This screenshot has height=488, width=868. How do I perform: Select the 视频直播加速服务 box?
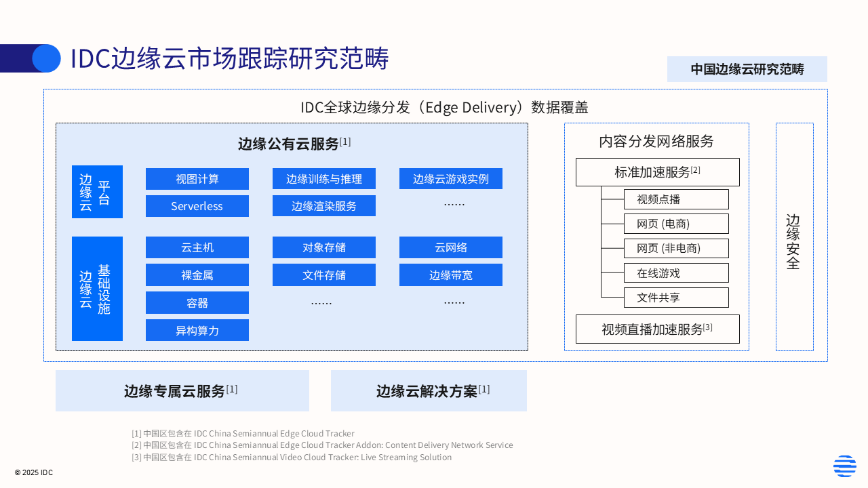click(657, 329)
